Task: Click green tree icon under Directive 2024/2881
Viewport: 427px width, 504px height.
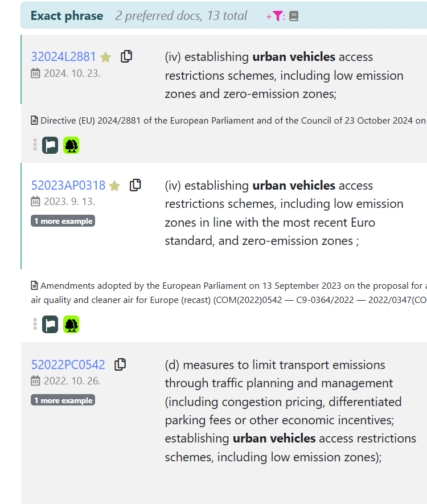Action: [x=71, y=145]
